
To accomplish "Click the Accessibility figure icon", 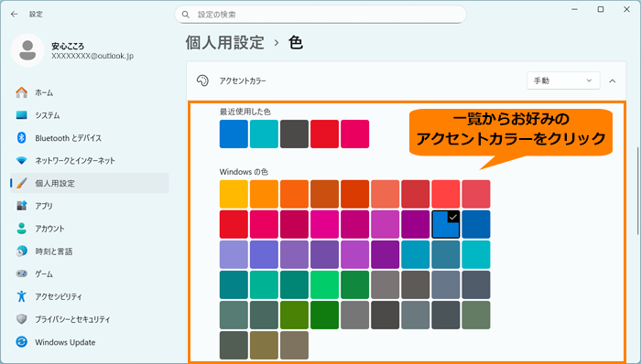I will click(22, 296).
